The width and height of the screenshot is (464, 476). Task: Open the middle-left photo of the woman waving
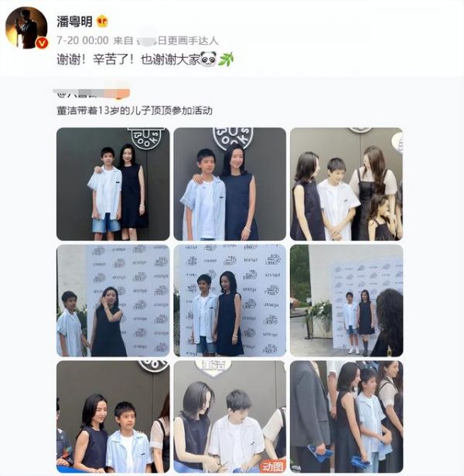point(113,301)
